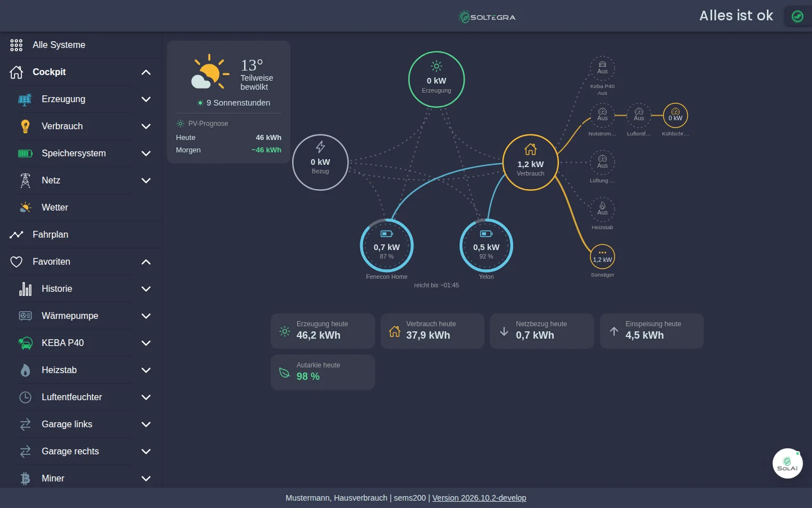The height and width of the screenshot is (508, 812).
Task: Select the Bezug grid node
Action: click(320, 163)
